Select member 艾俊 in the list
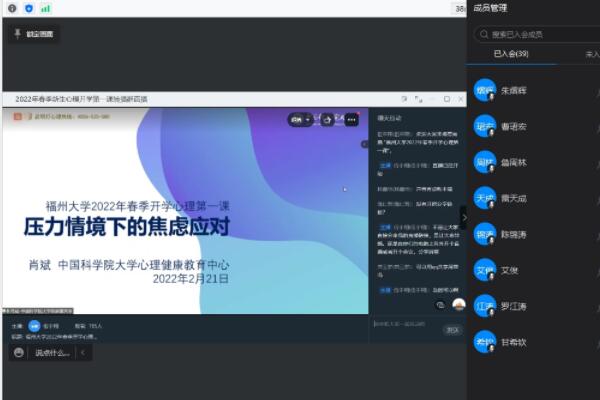Viewport: 600px width, 400px height. [x=533, y=271]
